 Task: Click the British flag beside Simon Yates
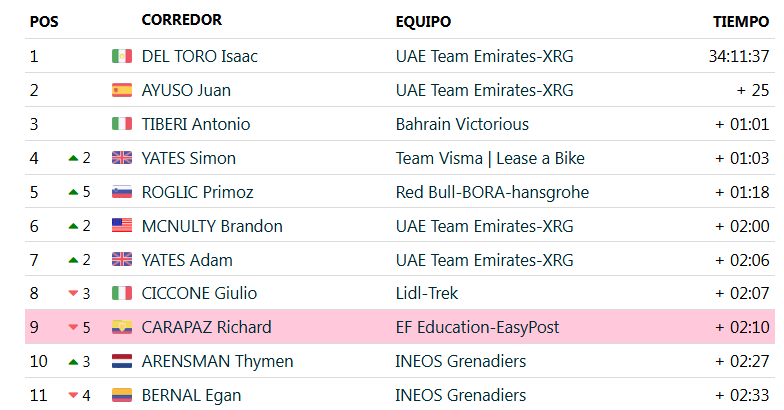(122, 158)
